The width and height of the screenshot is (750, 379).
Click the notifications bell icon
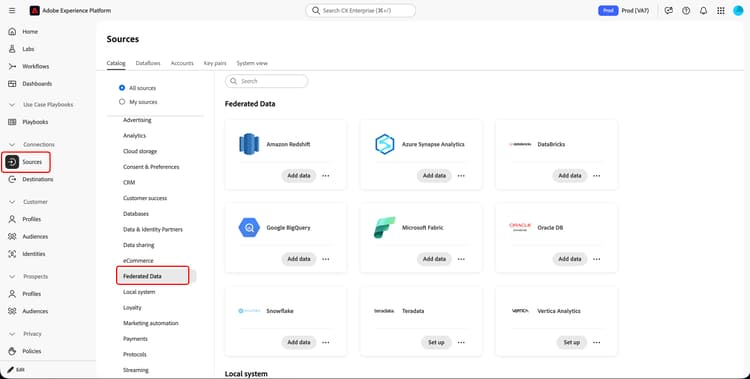[x=703, y=11]
